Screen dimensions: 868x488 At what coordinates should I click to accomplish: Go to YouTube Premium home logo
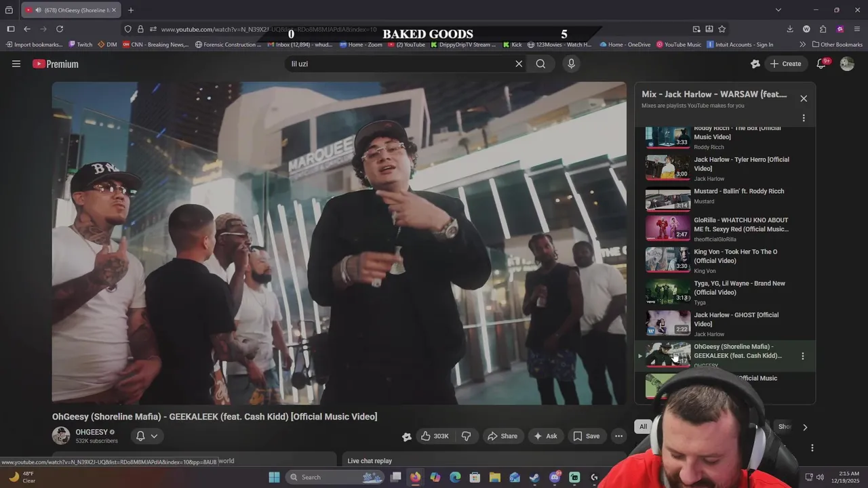[x=56, y=64]
